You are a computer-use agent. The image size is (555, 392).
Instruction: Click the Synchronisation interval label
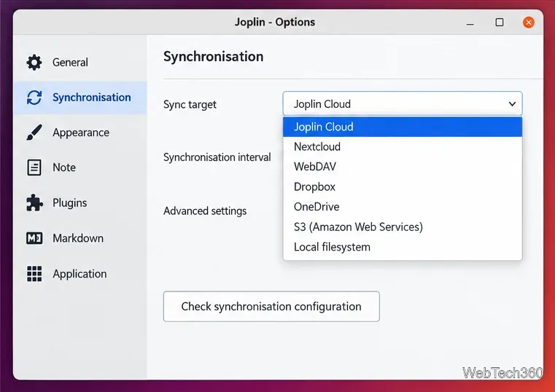click(217, 157)
